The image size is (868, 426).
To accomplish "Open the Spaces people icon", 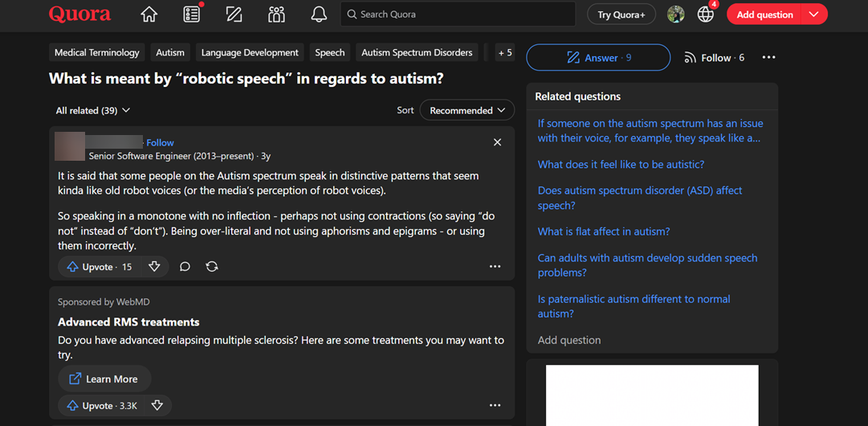I will pos(277,14).
